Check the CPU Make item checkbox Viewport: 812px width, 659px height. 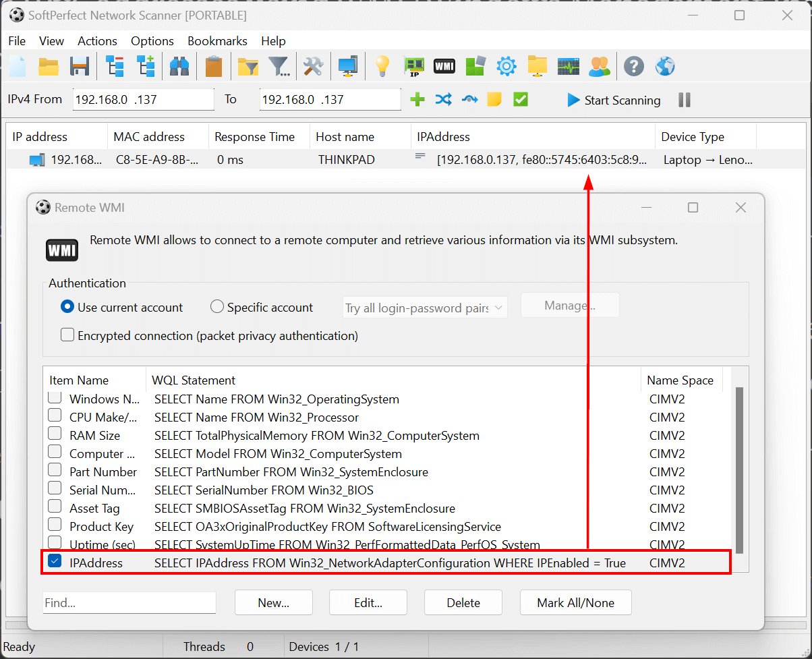coord(55,416)
